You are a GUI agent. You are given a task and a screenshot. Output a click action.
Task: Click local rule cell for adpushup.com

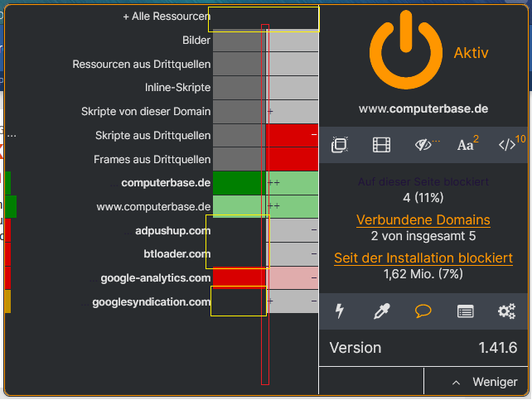(x=293, y=230)
